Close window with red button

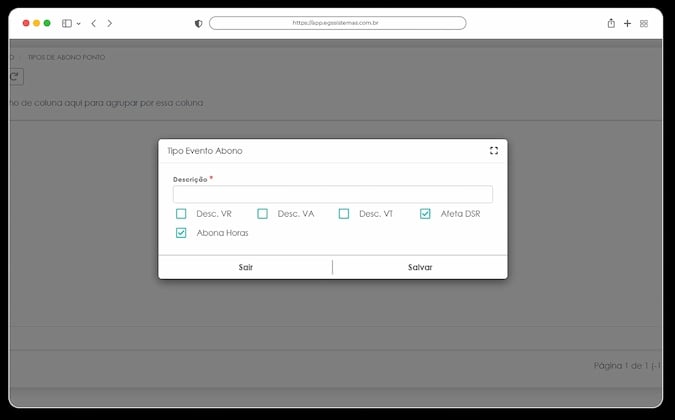[x=26, y=23]
